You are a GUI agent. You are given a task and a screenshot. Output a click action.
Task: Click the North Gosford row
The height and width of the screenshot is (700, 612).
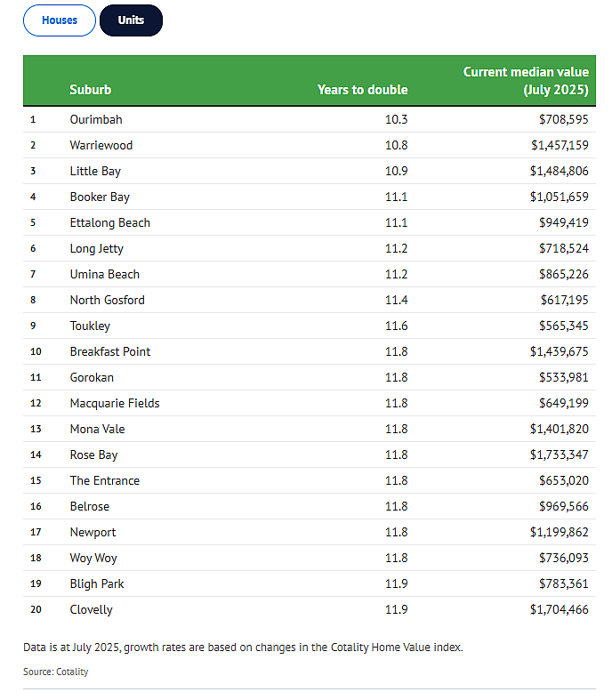pos(310,300)
